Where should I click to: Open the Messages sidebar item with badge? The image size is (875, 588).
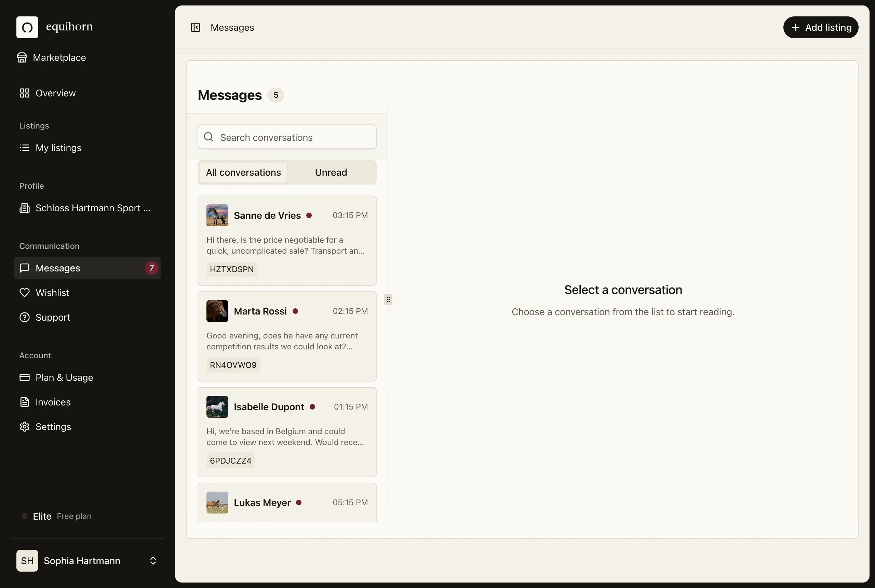click(x=87, y=268)
